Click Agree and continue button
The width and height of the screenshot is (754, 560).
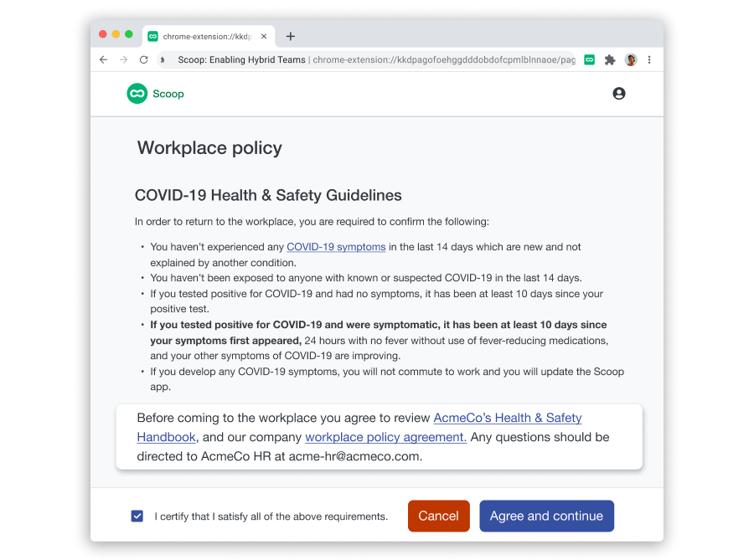point(547,516)
